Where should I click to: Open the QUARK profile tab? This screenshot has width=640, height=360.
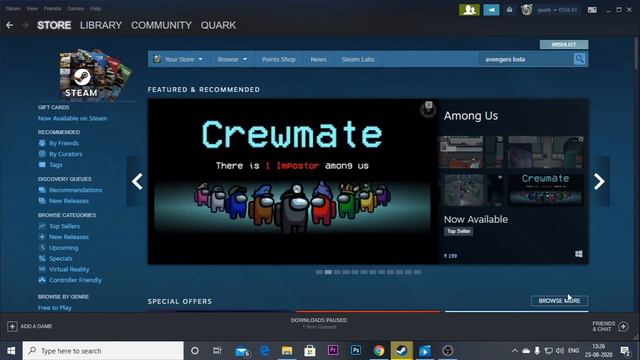(x=218, y=25)
